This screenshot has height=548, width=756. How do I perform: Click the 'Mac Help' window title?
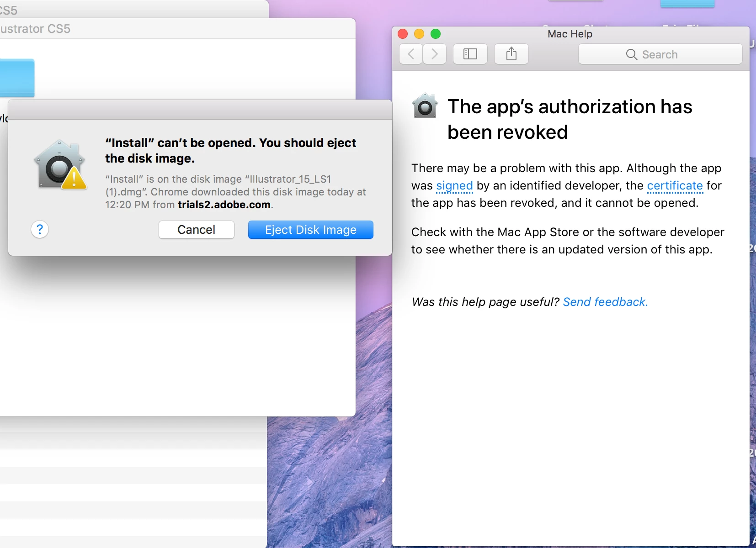570,34
